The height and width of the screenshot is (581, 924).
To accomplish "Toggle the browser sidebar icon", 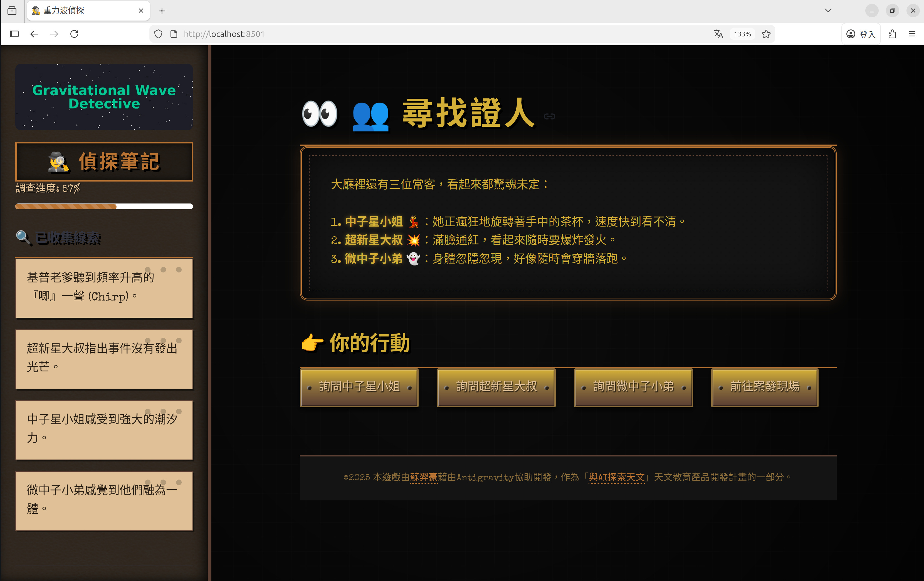I will [14, 34].
